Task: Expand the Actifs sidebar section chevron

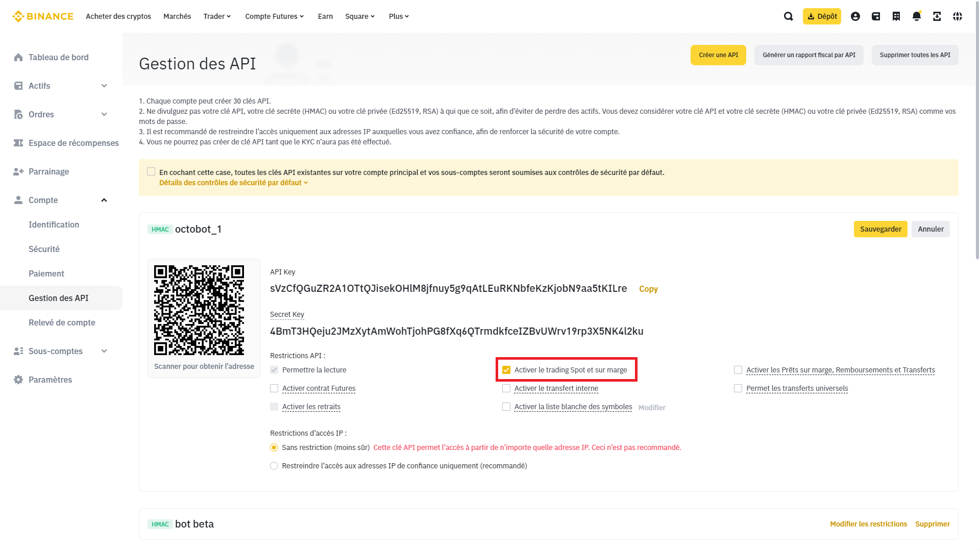Action: [104, 86]
